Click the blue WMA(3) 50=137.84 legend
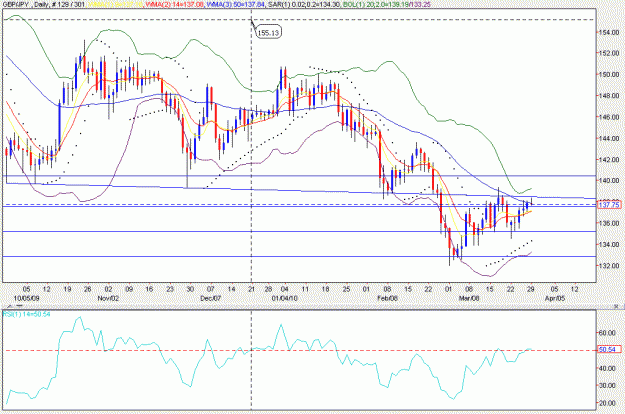Screen dimensions: 625x414 (235, 5)
